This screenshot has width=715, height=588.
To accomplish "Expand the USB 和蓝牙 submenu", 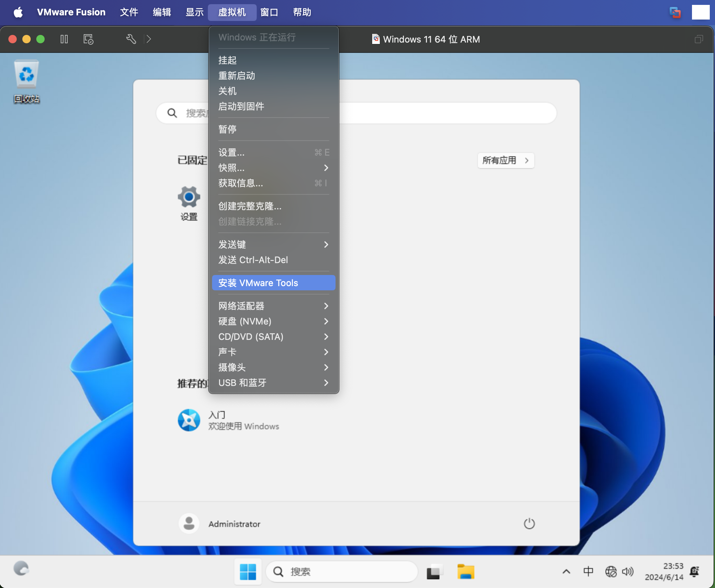I will pyautogui.click(x=273, y=383).
